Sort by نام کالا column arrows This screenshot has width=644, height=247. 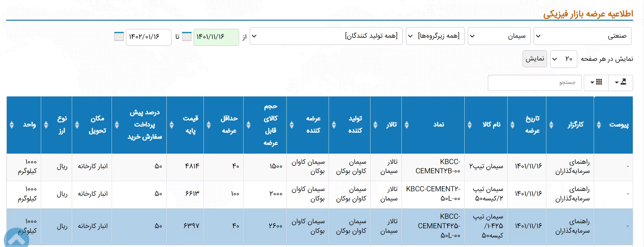coord(469,125)
